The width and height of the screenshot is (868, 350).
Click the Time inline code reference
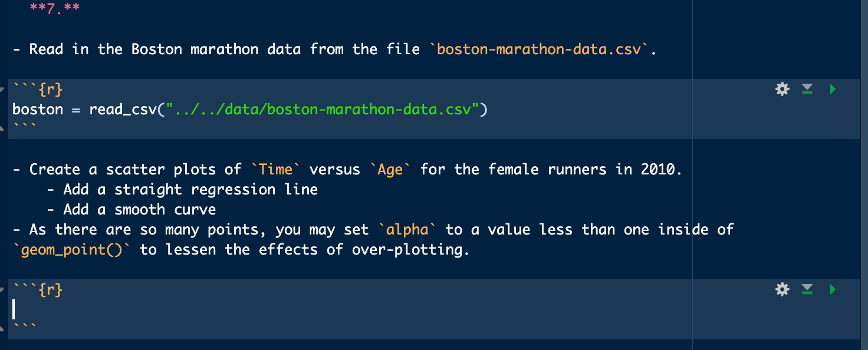pos(275,169)
